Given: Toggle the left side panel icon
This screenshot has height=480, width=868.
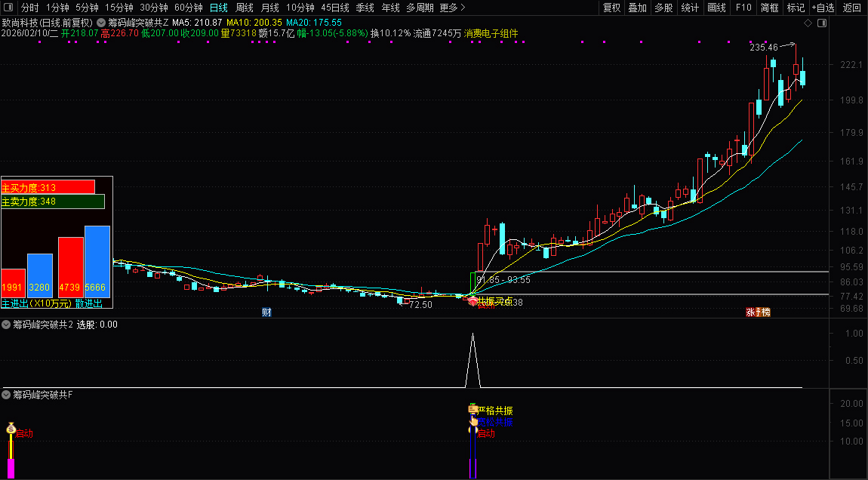Looking at the screenshot, I should point(10,8).
